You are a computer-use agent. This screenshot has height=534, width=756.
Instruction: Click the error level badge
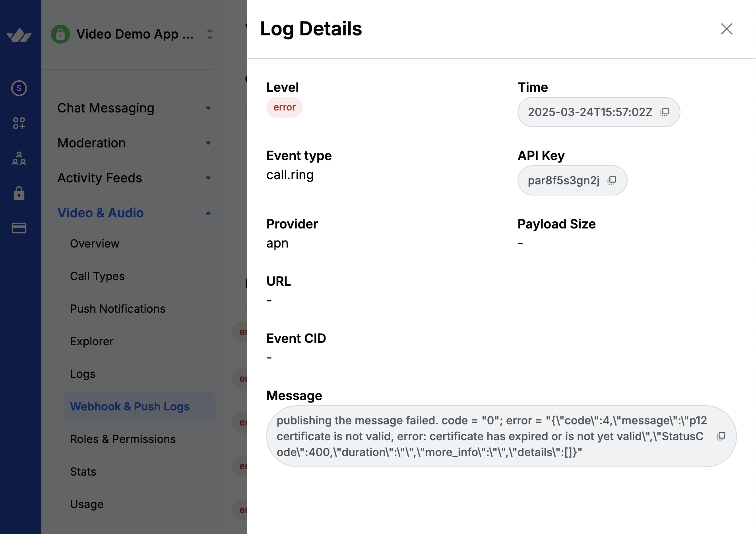click(x=284, y=107)
